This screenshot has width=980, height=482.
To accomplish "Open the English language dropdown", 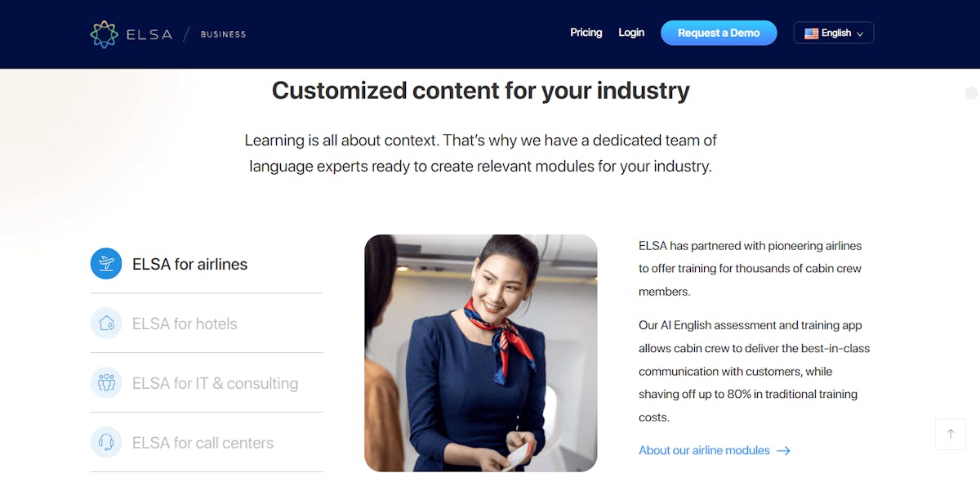I will point(834,33).
